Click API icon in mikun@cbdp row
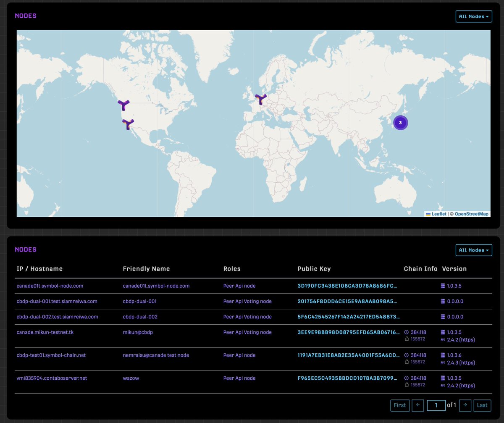The width and height of the screenshot is (504, 423). tap(443, 339)
